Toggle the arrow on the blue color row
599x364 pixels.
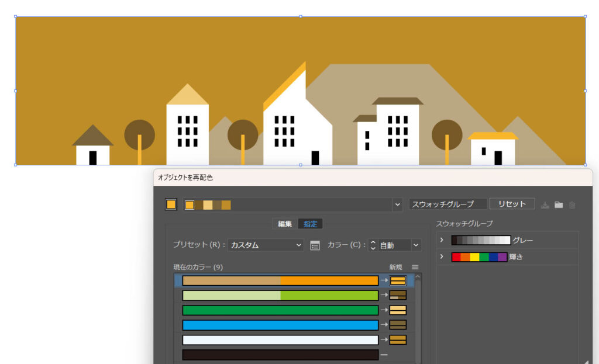click(384, 325)
